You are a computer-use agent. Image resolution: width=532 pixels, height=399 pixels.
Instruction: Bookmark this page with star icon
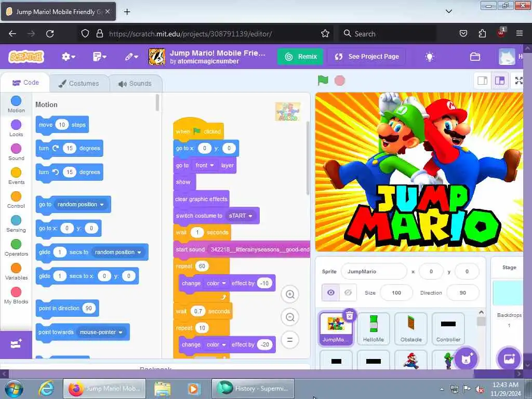325,34
